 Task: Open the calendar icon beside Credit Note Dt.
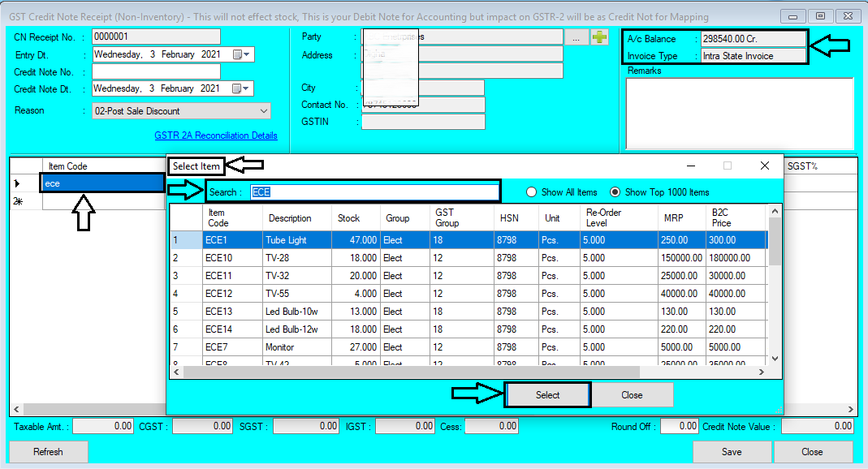(x=239, y=88)
